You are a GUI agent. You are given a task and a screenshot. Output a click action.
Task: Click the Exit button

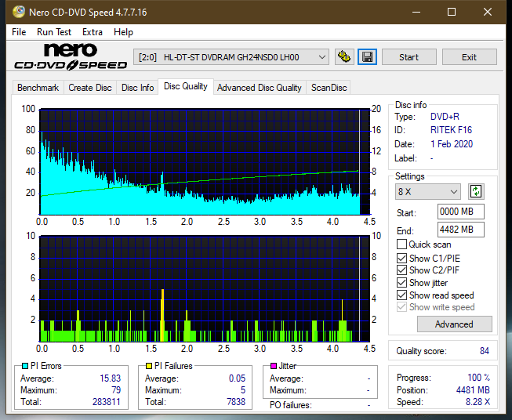pos(469,57)
